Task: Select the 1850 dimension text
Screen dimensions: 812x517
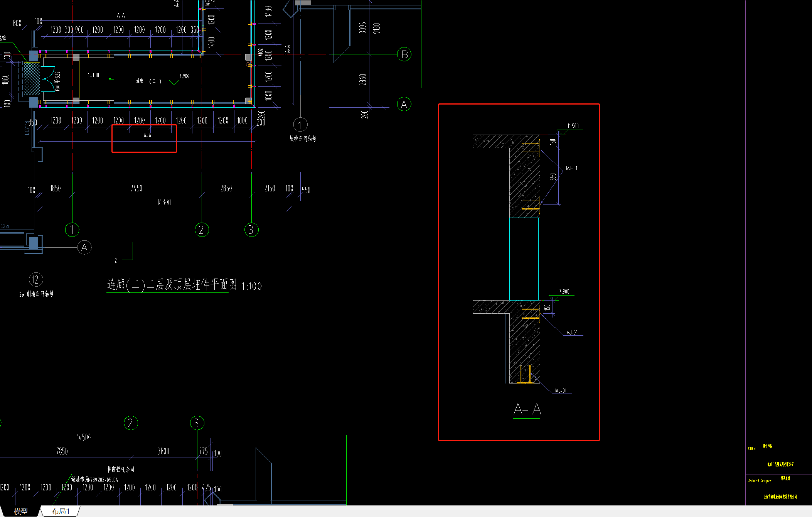Action: tap(56, 188)
